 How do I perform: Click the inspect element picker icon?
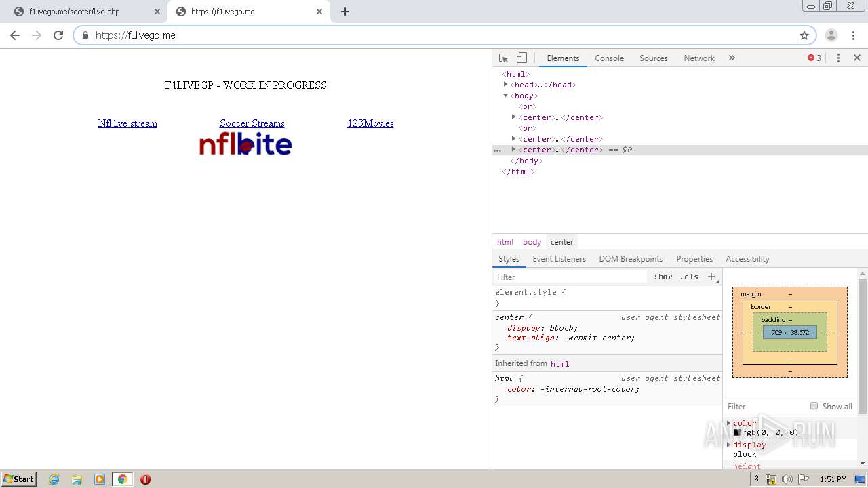[503, 58]
